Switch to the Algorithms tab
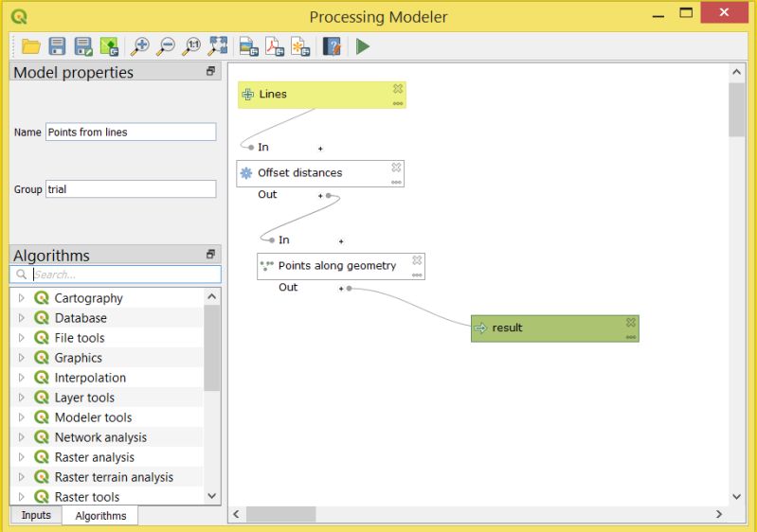Viewport: 757px width, 532px height. (x=100, y=516)
